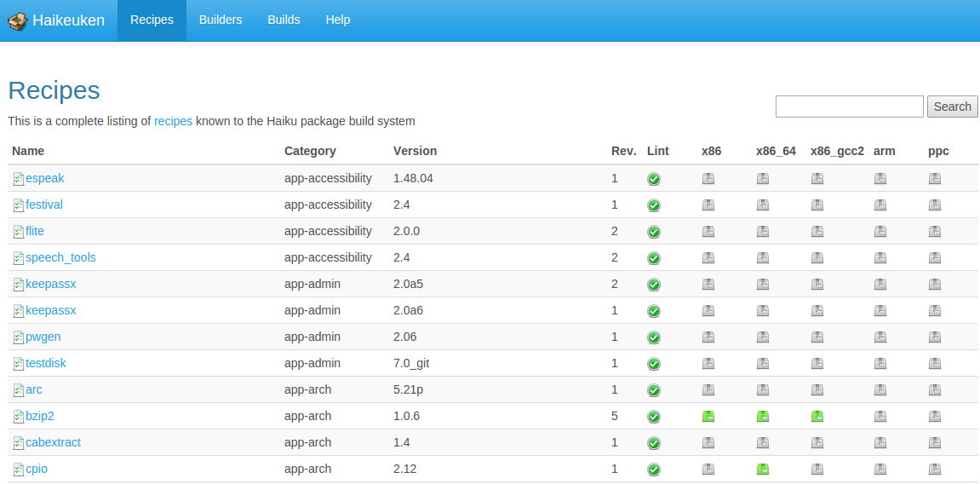Click the grey x86_gcc2 package icon for flite
This screenshot has width=980, height=484.
pyautogui.click(x=817, y=232)
